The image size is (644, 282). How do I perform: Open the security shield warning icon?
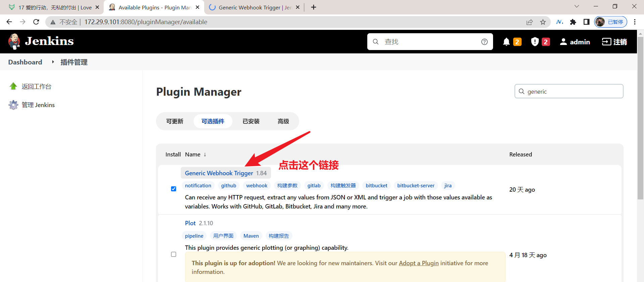tap(535, 42)
